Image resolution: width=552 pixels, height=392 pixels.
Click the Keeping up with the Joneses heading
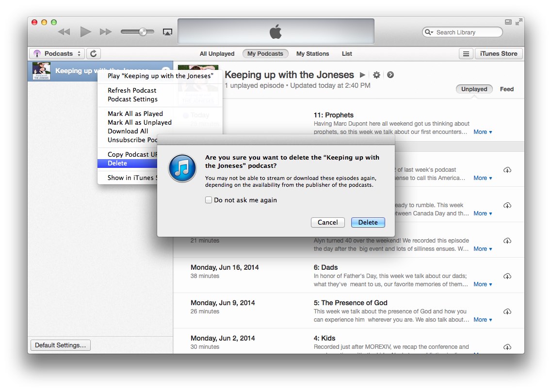[x=290, y=75]
